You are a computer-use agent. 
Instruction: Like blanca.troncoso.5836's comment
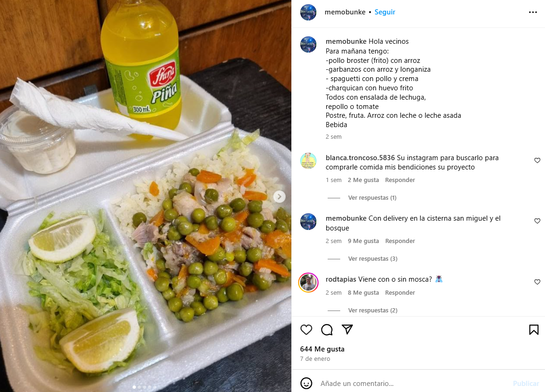point(537,160)
